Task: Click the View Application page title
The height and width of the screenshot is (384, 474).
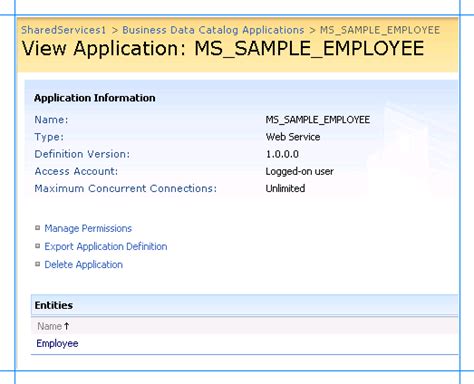Action: tap(223, 48)
